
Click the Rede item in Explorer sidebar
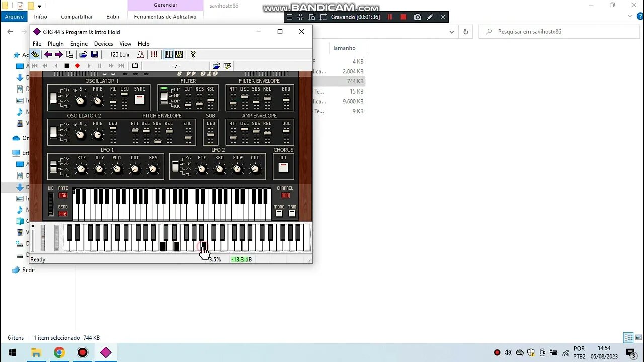[x=23, y=270]
